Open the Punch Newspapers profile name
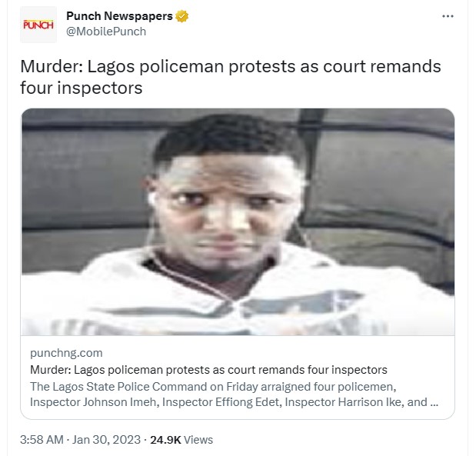Viewport: 476px width, 456px height. [x=119, y=16]
